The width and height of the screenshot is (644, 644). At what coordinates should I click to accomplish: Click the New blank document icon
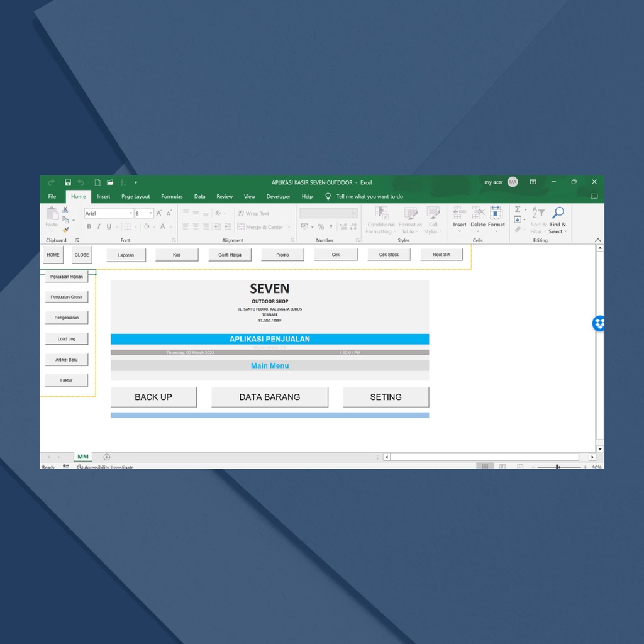(x=97, y=182)
